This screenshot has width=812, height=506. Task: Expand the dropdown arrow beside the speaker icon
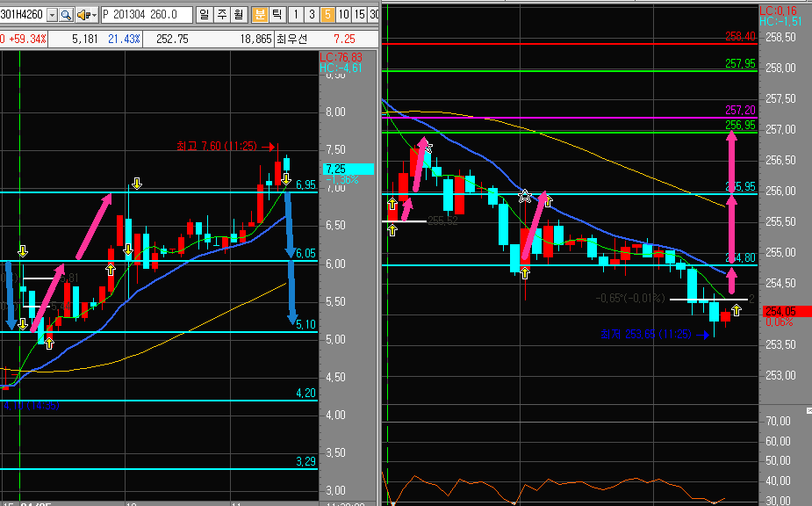[93, 15]
